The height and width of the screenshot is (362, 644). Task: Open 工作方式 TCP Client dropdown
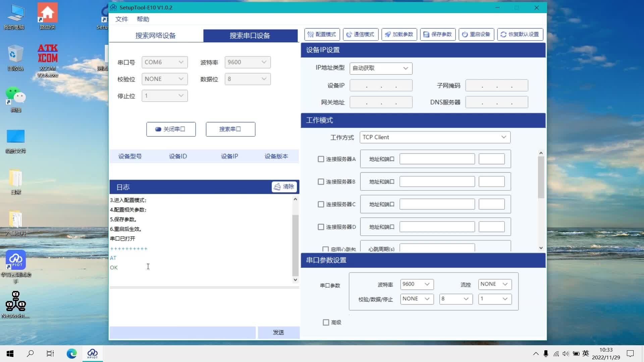tap(435, 137)
